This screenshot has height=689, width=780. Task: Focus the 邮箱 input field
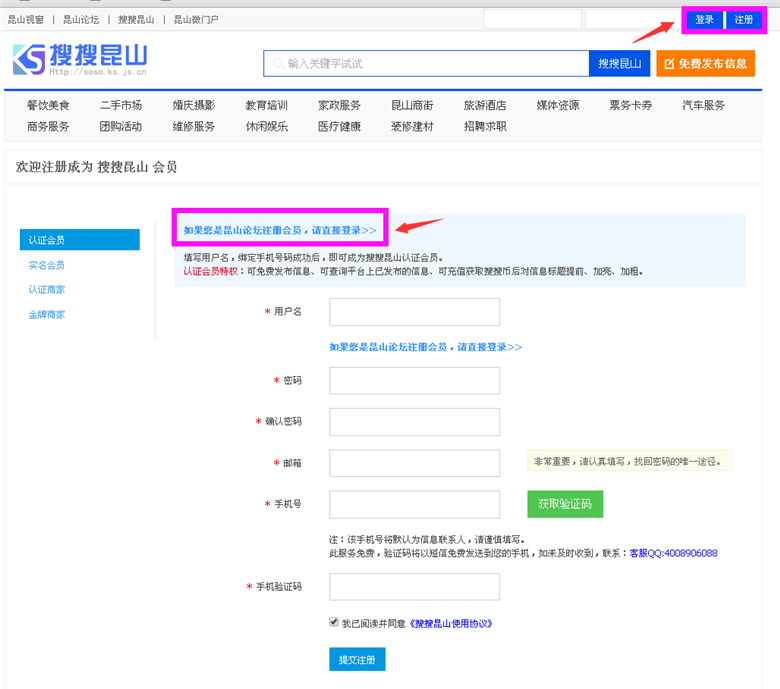coord(414,463)
